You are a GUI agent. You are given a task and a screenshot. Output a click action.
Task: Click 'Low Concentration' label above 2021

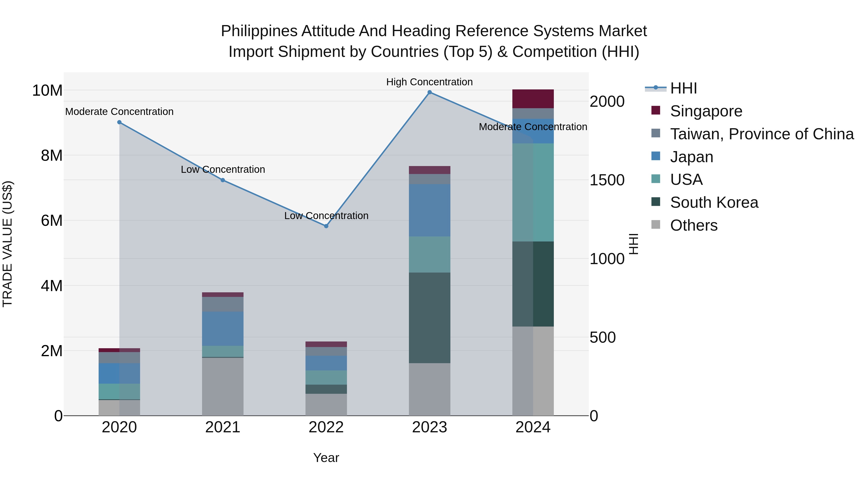[x=223, y=169]
